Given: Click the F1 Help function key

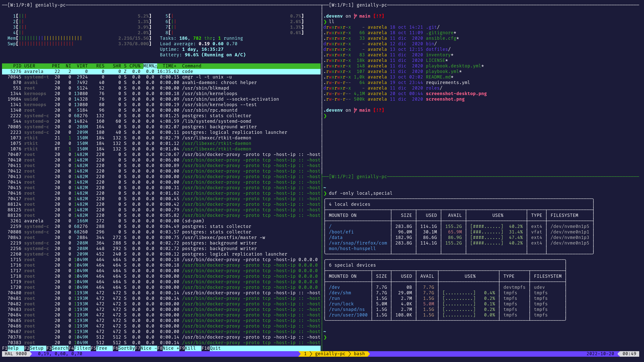Looking at the screenshot, I should 13,348.
